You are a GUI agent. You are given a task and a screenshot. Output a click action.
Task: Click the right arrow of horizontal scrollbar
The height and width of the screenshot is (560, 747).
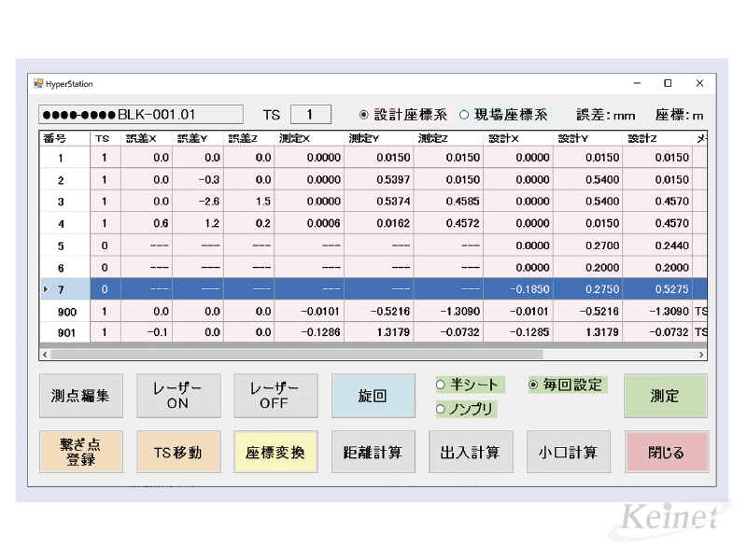point(701,355)
